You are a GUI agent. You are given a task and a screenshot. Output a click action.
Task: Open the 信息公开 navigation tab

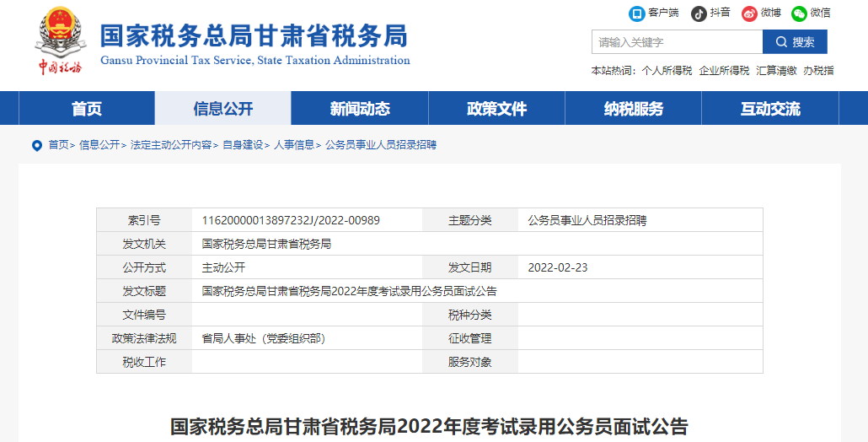[x=223, y=109]
